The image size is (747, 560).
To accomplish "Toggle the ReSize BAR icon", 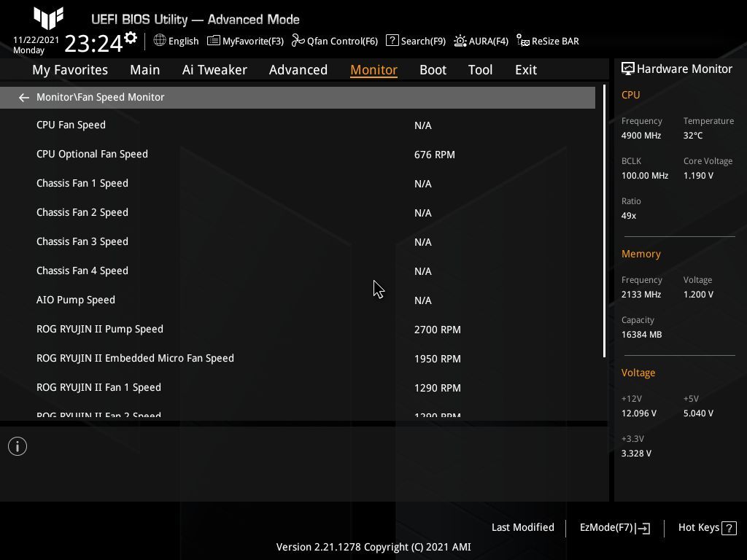I will (x=523, y=41).
